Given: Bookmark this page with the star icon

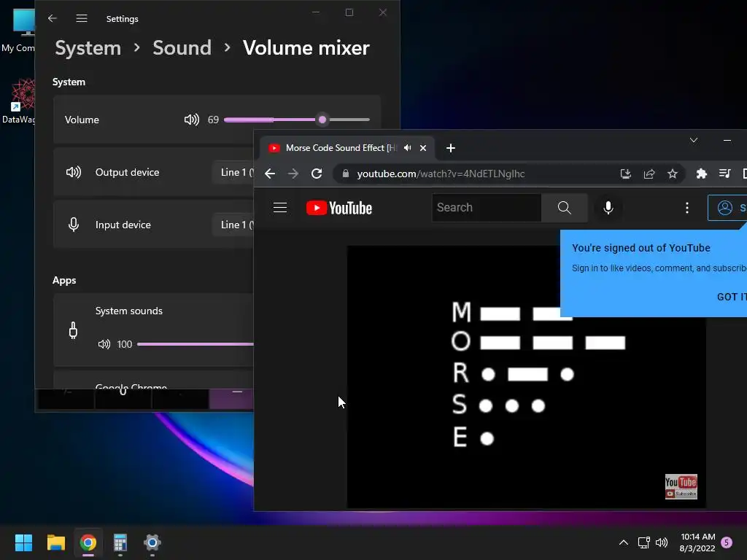Looking at the screenshot, I should pyautogui.click(x=672, y=174).
